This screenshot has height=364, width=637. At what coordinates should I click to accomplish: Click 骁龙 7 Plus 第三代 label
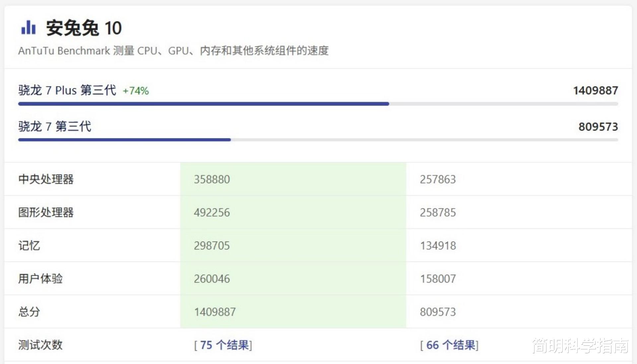click(67, 90)
